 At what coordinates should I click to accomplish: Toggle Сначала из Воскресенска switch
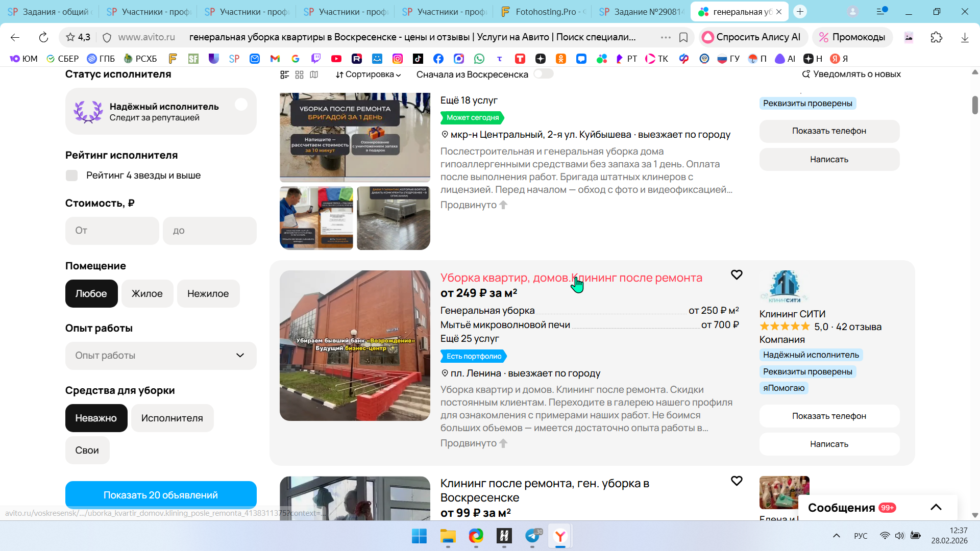click(543, 74)
